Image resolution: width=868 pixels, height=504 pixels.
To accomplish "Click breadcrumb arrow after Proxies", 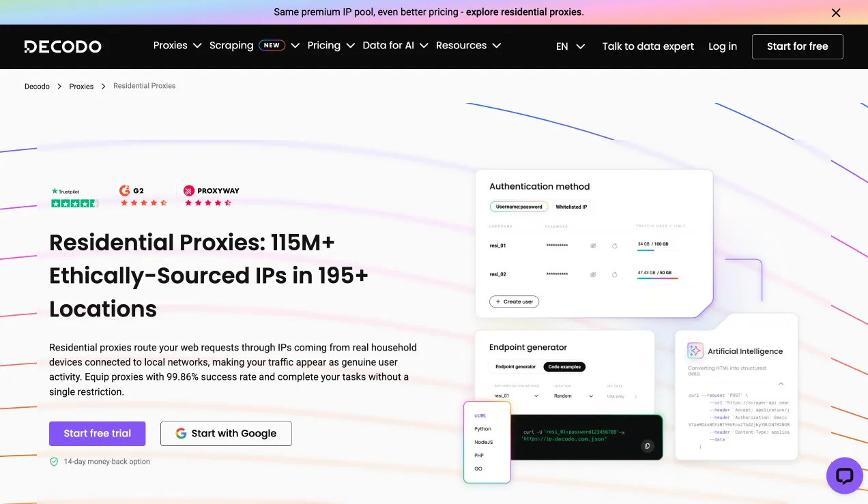I will (104, 87).
